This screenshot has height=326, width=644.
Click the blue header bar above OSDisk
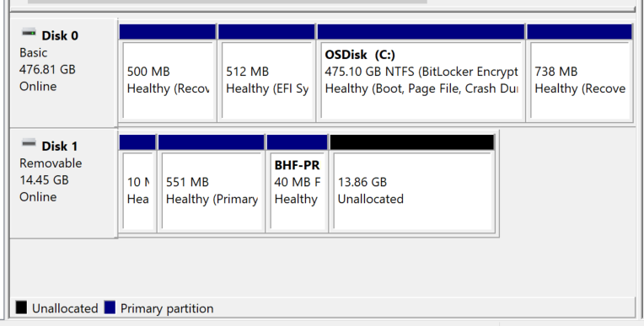(421, 32)
